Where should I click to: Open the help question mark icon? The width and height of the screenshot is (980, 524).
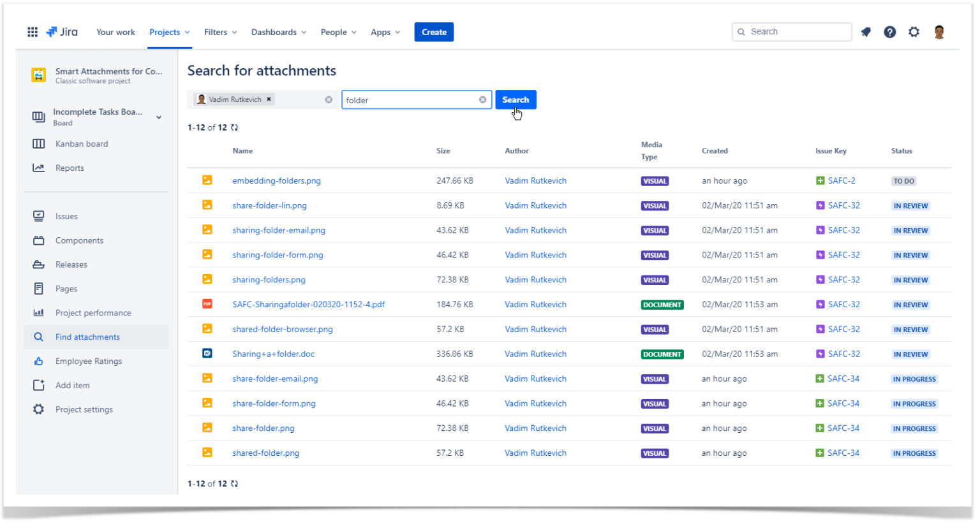tap(889, 32)
